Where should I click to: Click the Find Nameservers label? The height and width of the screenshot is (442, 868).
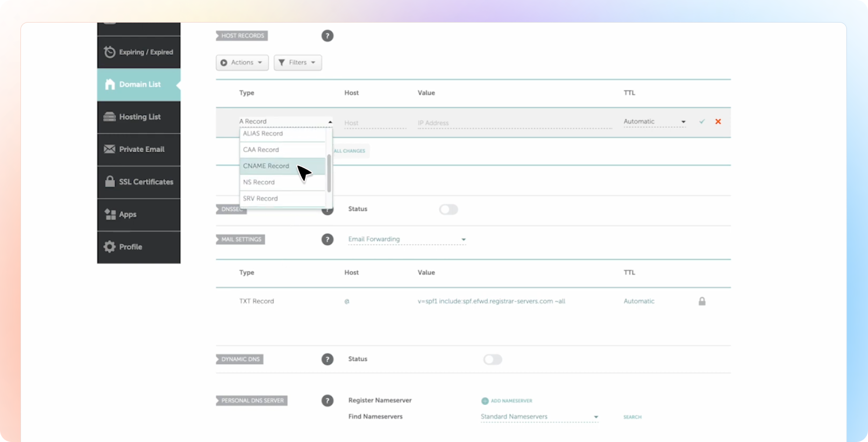pyautogui.click(x=375, y=416)
